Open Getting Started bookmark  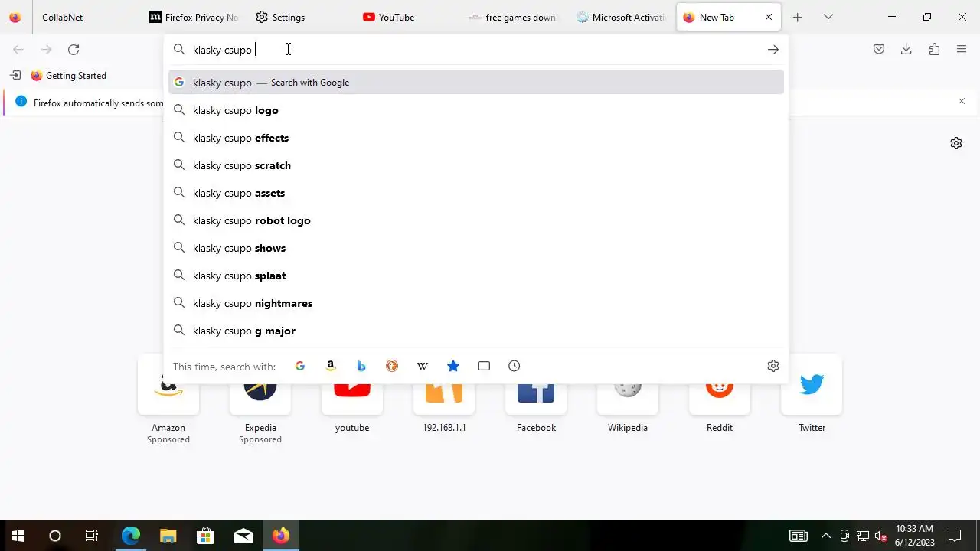[x=68, y=76]
